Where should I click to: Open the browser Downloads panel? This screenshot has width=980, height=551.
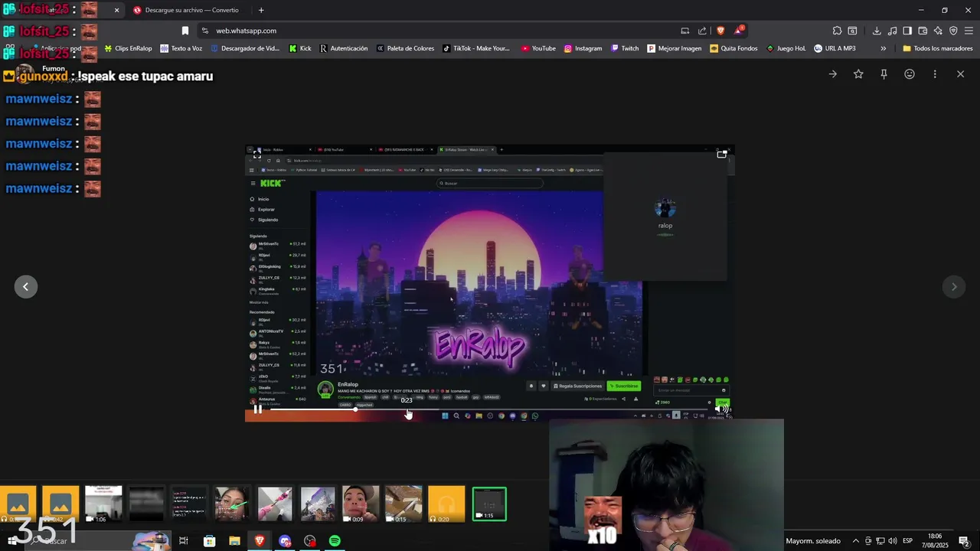[x=877, y=31]
